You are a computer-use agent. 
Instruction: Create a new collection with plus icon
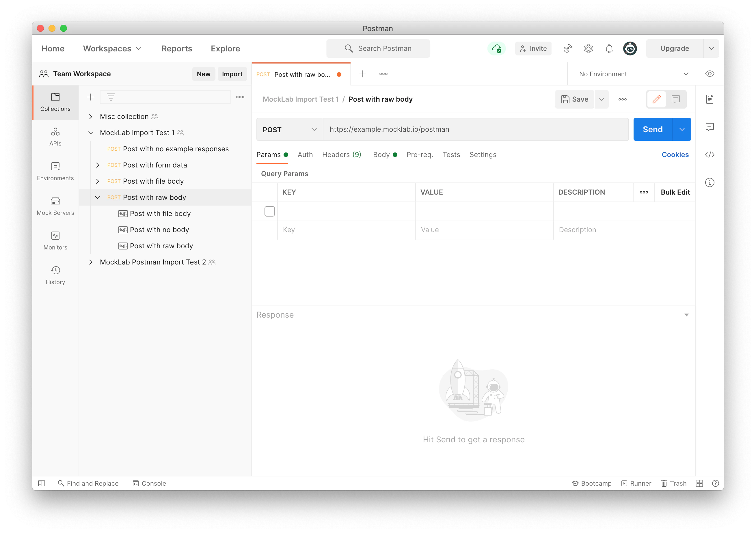pyautogui.click(x=91, y=97)
